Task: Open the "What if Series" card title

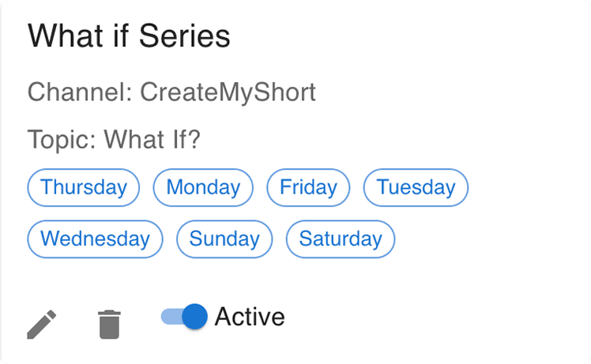Action: 129,36
